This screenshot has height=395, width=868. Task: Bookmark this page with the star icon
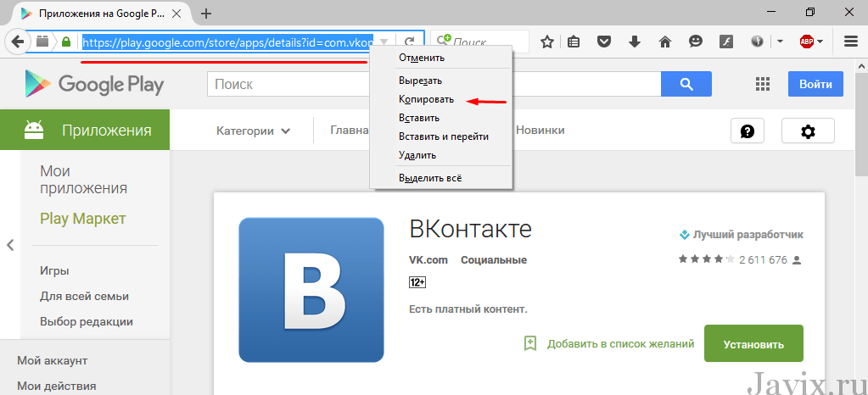coord(547,42)
